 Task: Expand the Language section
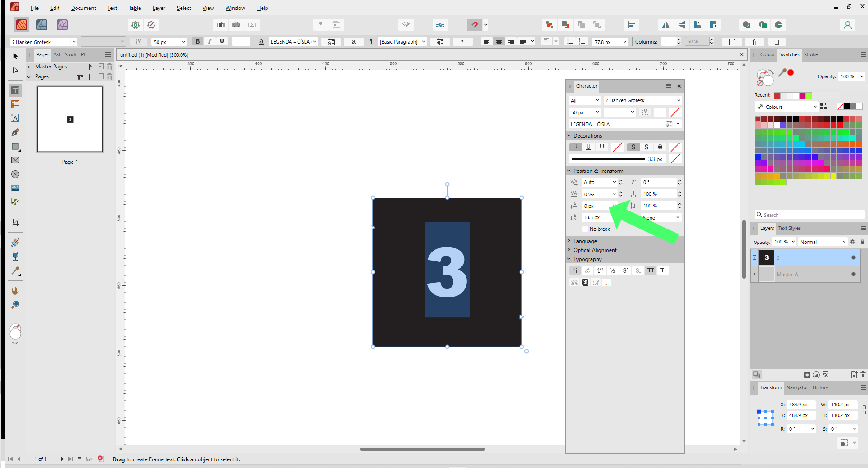tap(569, 241)
